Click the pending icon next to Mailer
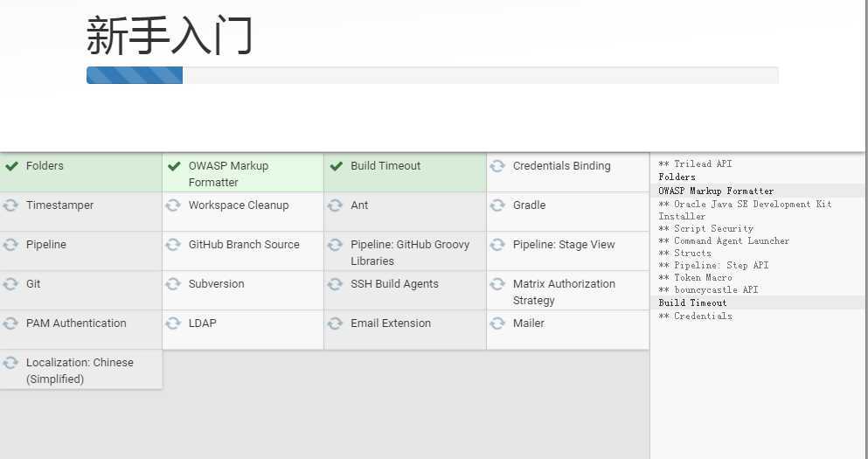The height and width of the screenshot is (459, 868). 497,323
